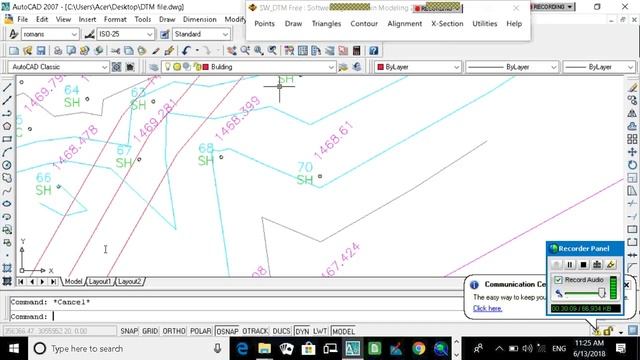The height and width of the screenshot is (360, 640).
Task: Click the Command line input field
Action: (236, 316)
